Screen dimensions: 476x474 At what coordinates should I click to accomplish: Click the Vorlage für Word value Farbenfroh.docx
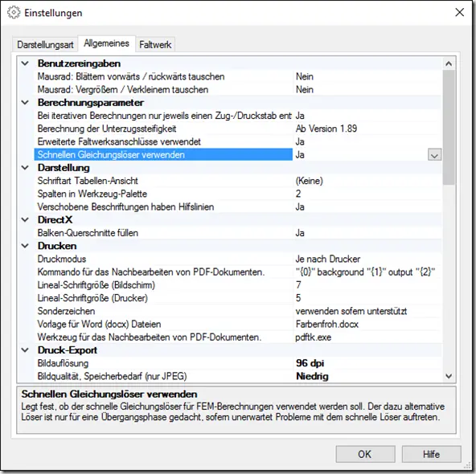[327, 325]
